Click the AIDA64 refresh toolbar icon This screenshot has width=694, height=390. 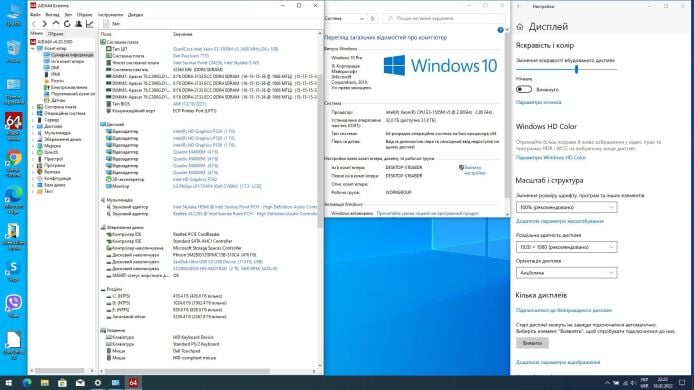tap(67, 24)
